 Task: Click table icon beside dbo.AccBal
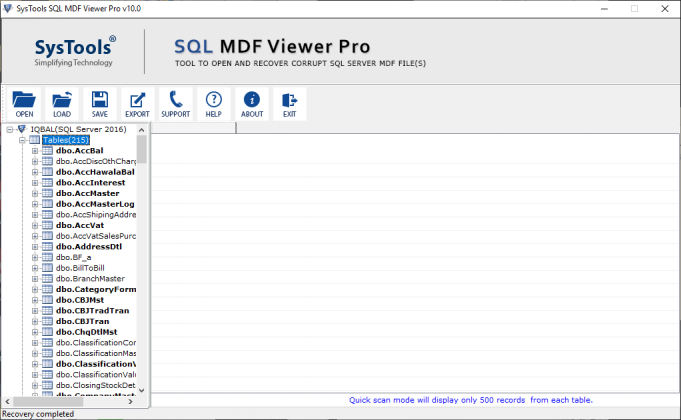[47, 151]
